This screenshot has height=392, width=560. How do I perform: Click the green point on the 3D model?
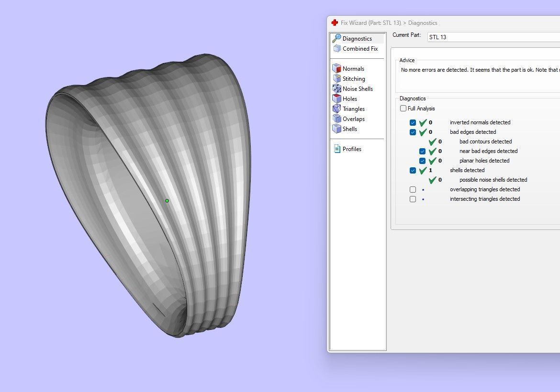click(x=167, y=201)
